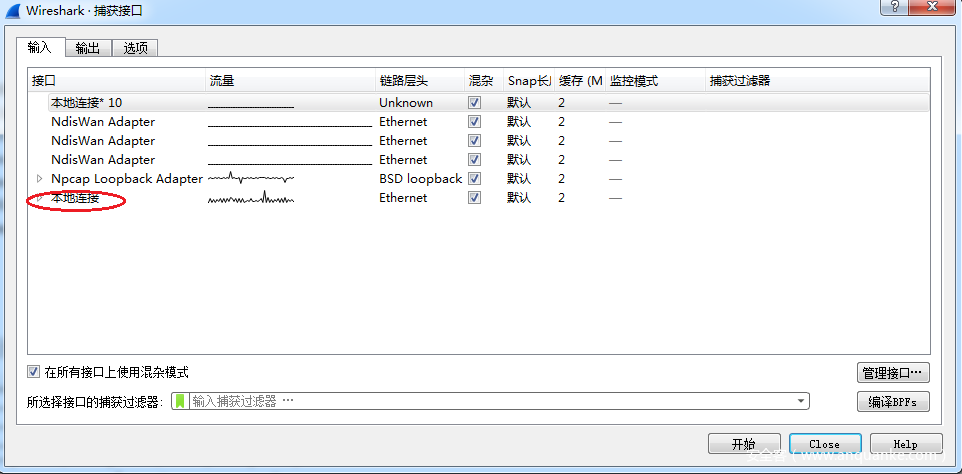
Task: Click the 链路层头 column header
Action: (x=420, y=80)
